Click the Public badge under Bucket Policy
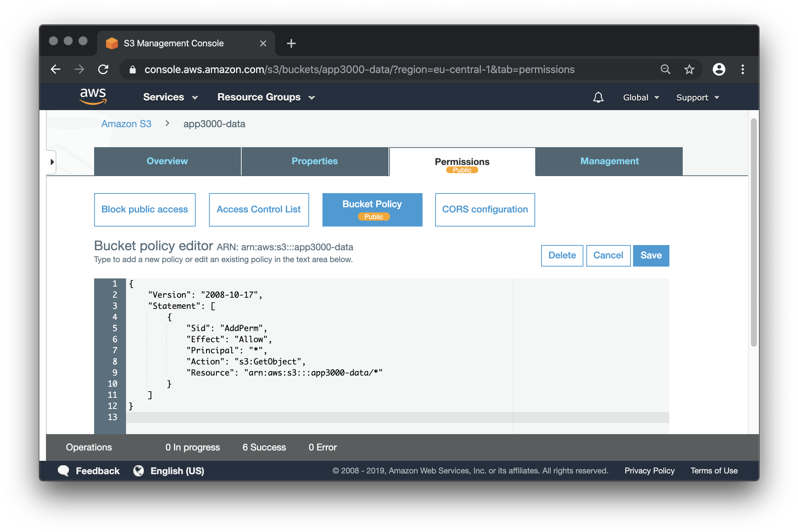The width and height of the screenshot is (798, 532). click(374, 217)
